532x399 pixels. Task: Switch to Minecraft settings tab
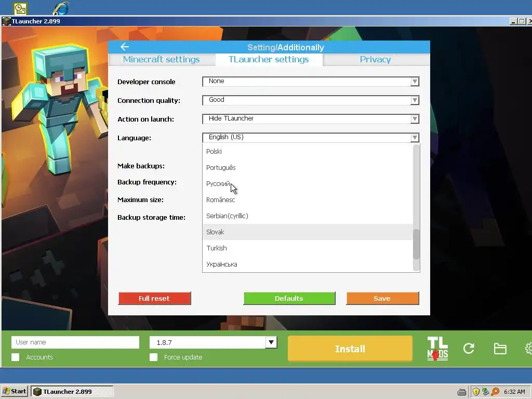click(x=162, y=59)
